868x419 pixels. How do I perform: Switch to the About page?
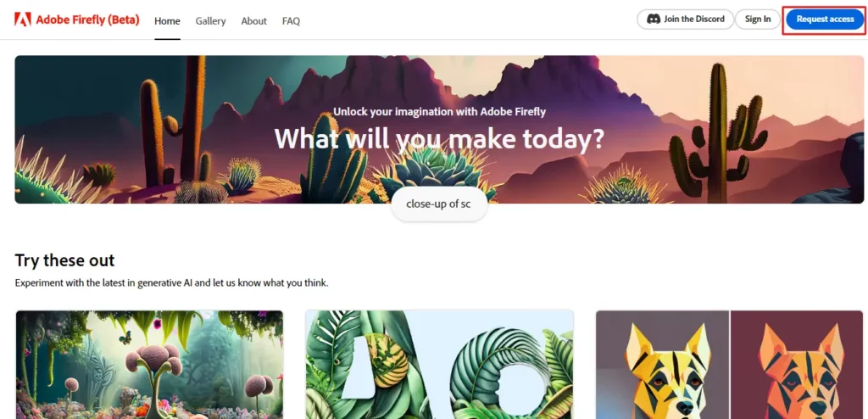[253, 21]
